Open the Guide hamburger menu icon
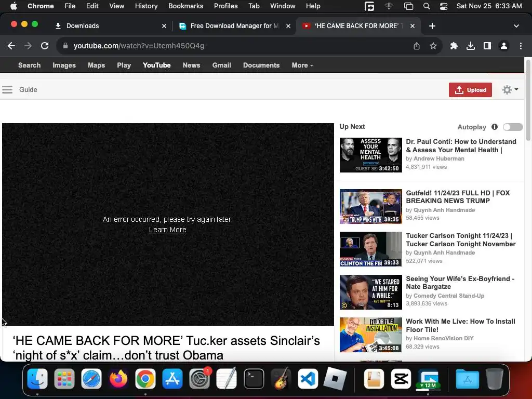Image resolution: width=532 pixels, height=399 pixels. point(7,89)
